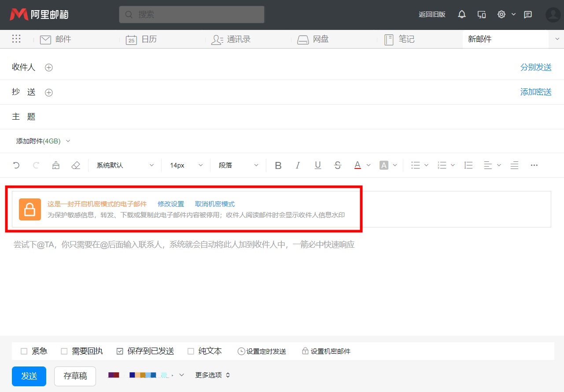The width and height of the screenshot is (564, 392).
Task: Click 设置定时发送 scheduled send
Action: 262,352
